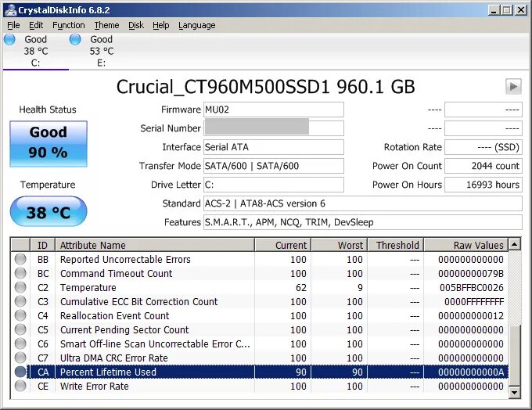Click the Standard ACS-2 field

coord(363,203)
